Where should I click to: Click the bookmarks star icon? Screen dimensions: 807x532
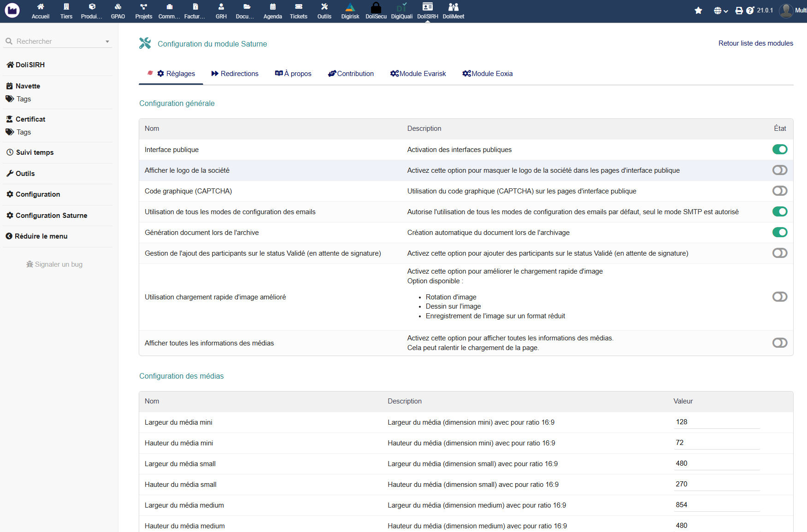(698, 11)
